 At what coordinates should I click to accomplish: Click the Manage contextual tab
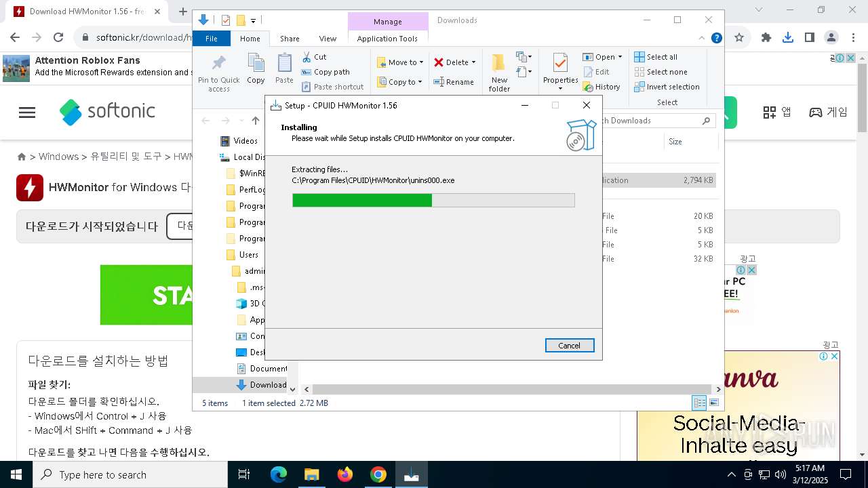tap(388, 22)
